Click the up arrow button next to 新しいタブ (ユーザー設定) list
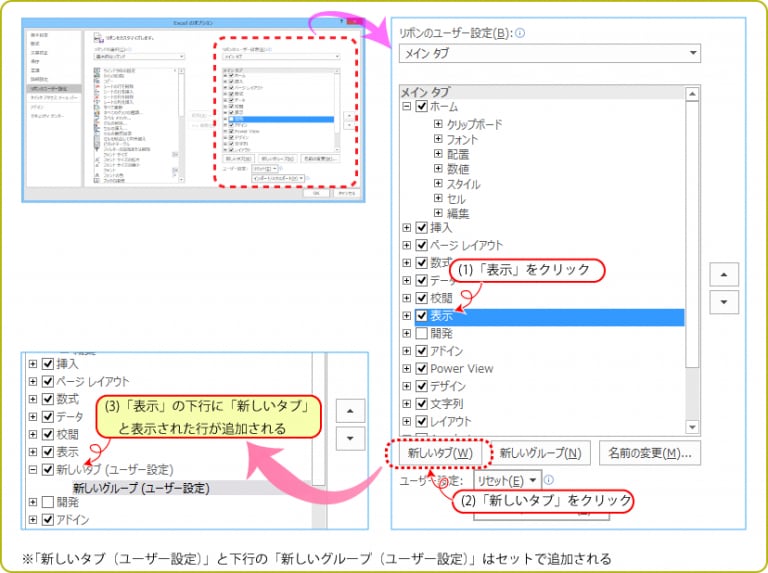Screen dimensions: 768x573 [x=350, y=409]
